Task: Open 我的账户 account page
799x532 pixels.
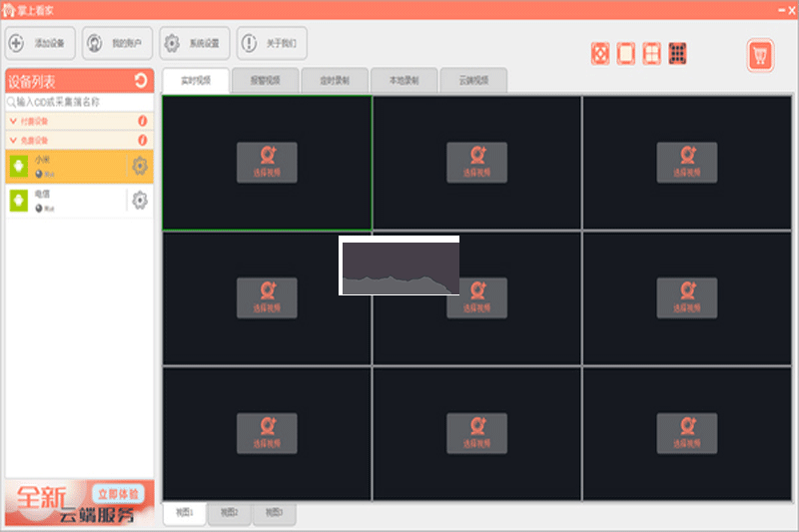Action: pos(118,44)
